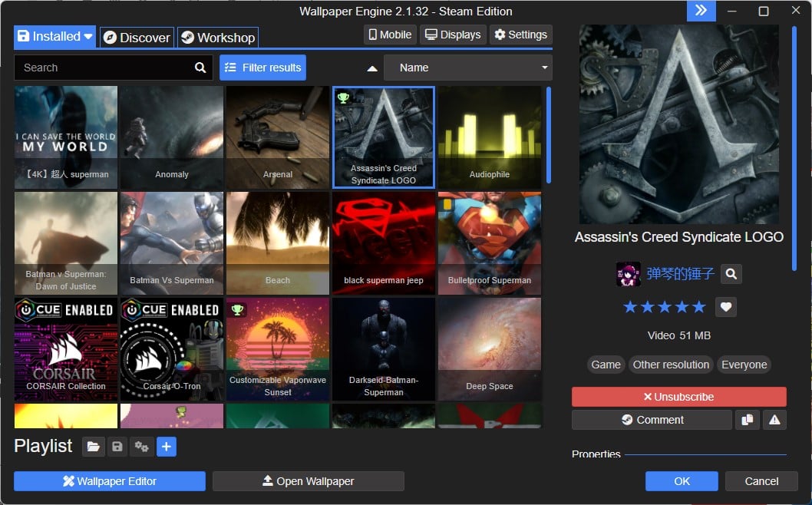Confirm with the OK button

pyautogui.click(x=682, y=481)
